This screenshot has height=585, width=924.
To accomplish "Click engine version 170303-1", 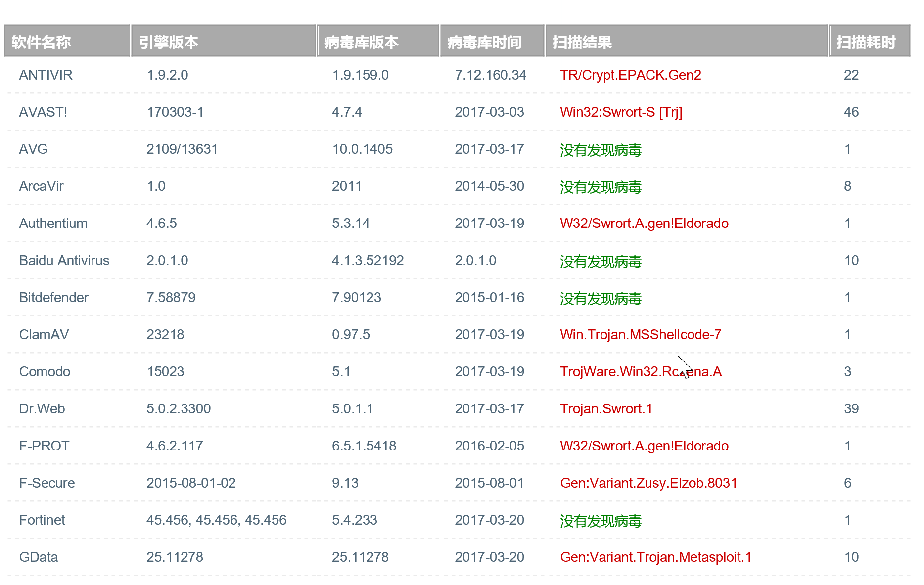I will click(x=175, y=112).
